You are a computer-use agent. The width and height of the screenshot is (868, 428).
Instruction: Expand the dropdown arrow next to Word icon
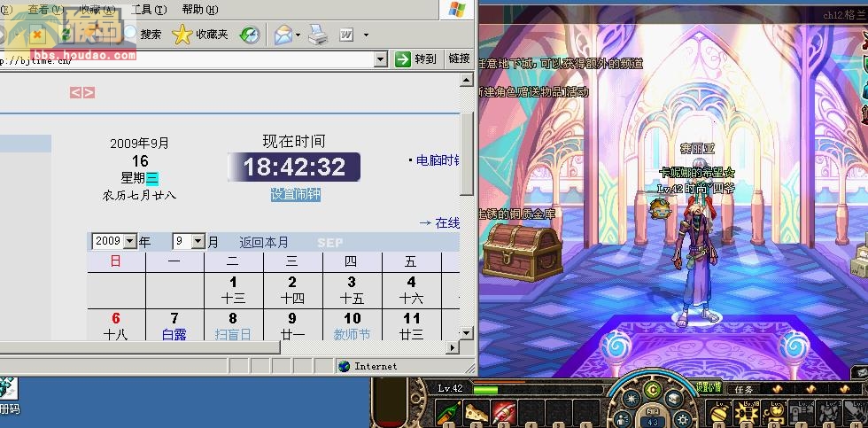click(366, 35)
